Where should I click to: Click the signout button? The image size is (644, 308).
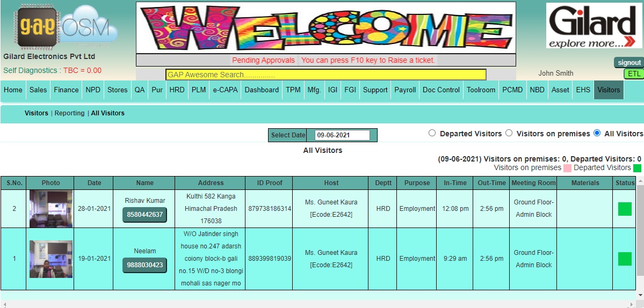(629, 63)
